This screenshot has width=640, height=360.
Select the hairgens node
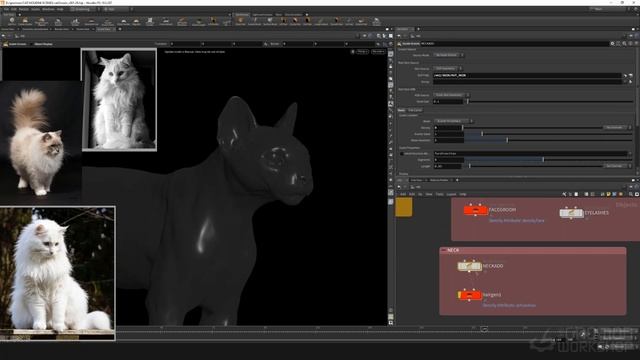coord(469,295)
